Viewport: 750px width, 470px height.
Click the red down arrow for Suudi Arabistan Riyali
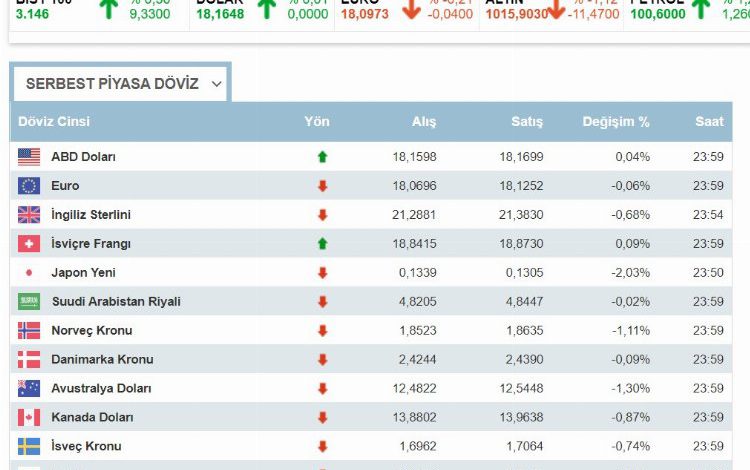point(322,301)
